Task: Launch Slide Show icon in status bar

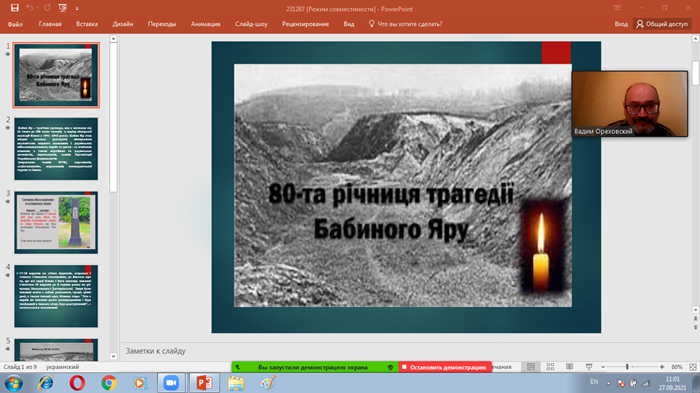Action: coord(589,367)
